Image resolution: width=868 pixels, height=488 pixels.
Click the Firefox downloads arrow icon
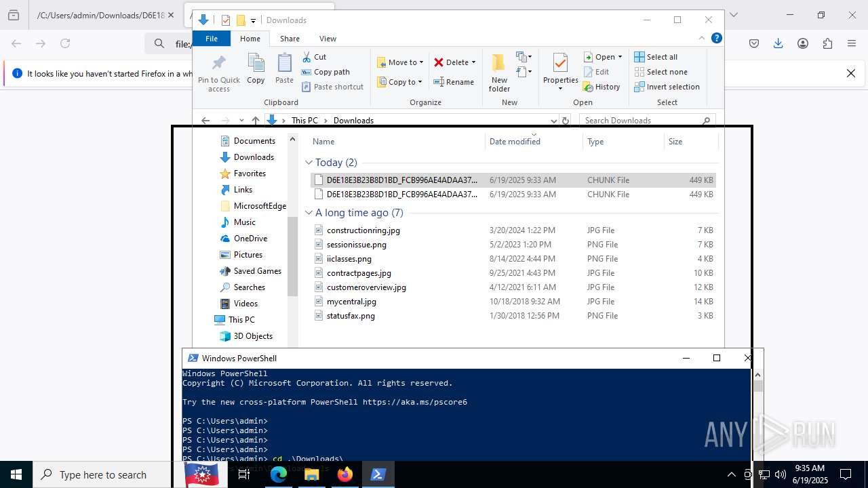[x=778, y=43]
